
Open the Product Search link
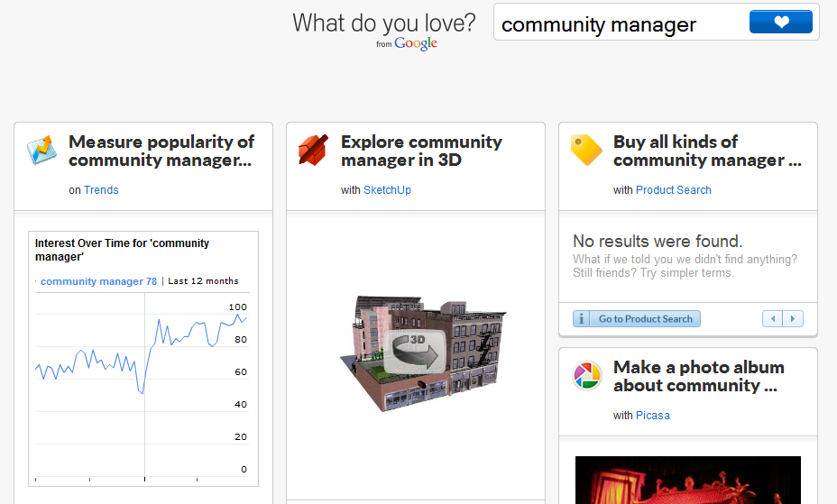pyautogui.click(x=673, y=190)
